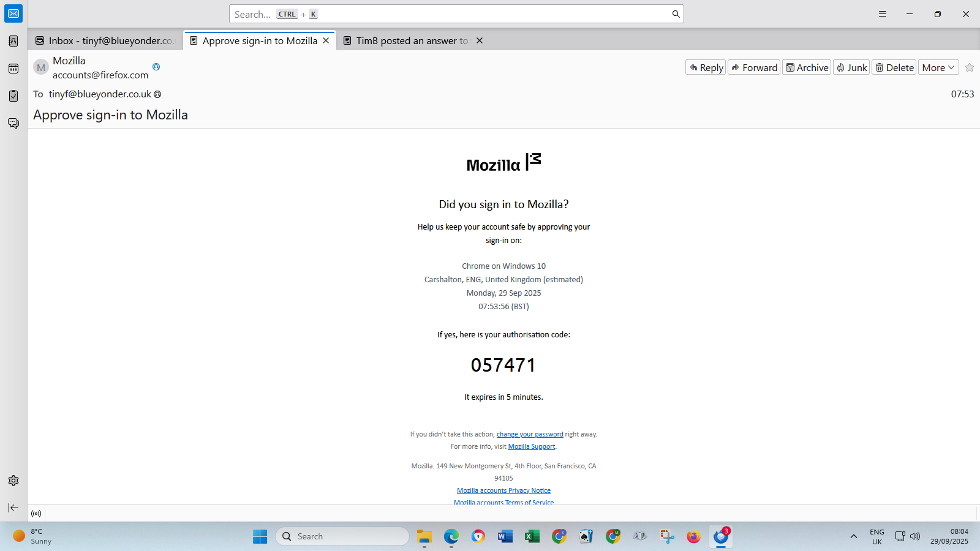Close the Approve sign-in to Mozilla tab
Screen dimensions: 980x551
pos(326,40)
